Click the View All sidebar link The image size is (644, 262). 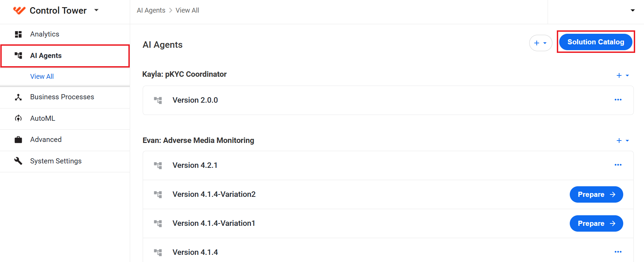[x=42, y=76]
